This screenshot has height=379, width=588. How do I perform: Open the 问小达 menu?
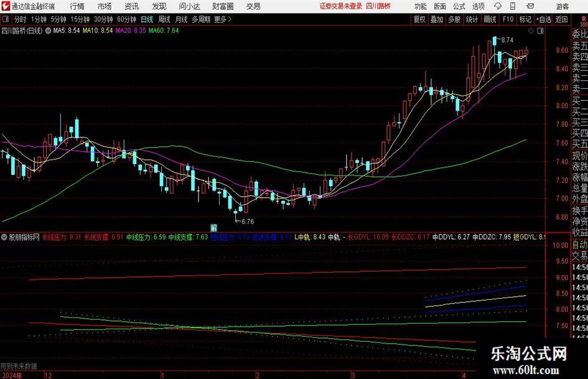pyautogui.click(x=189, y=6)
